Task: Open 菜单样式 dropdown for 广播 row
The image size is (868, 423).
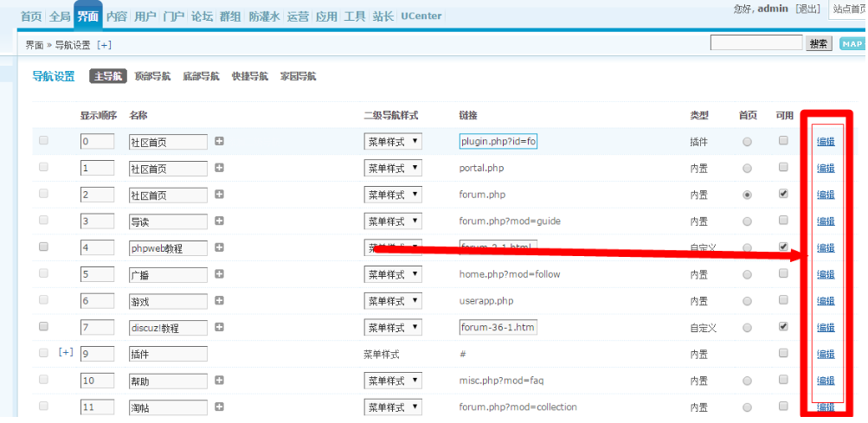Action: coord(393,274)
